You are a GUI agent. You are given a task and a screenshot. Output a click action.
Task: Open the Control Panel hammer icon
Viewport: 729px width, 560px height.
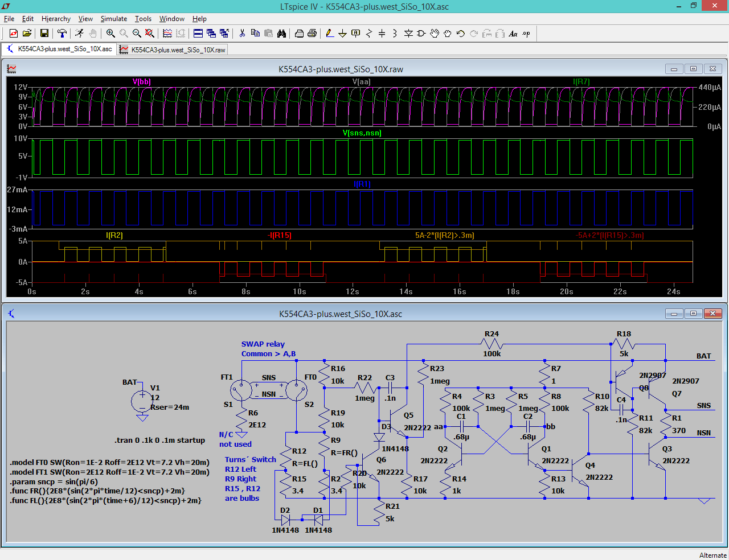pyautogui.click(x=62, y=34)
